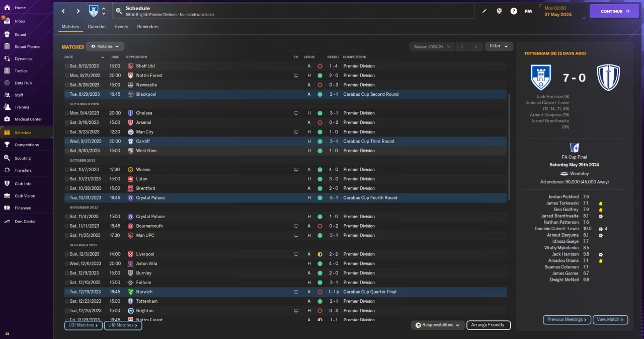This screenshot has width=644, height=339.
Task: Open the Finances icon
Action: pyautogui.click(x=7, y=208)
